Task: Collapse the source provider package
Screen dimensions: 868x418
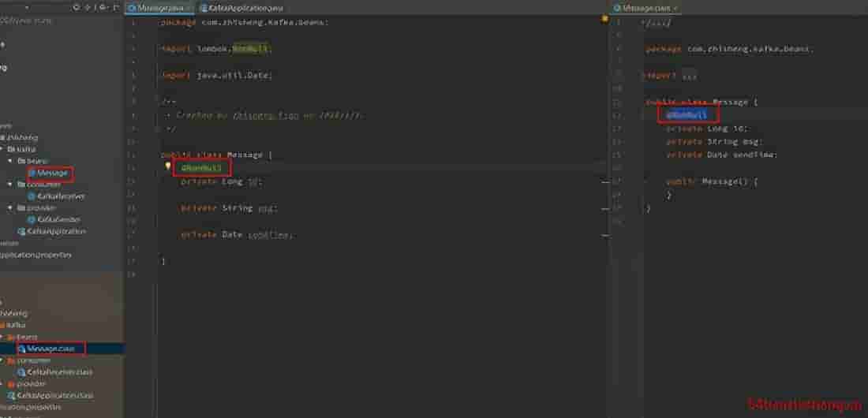Action: click(12, 207)
